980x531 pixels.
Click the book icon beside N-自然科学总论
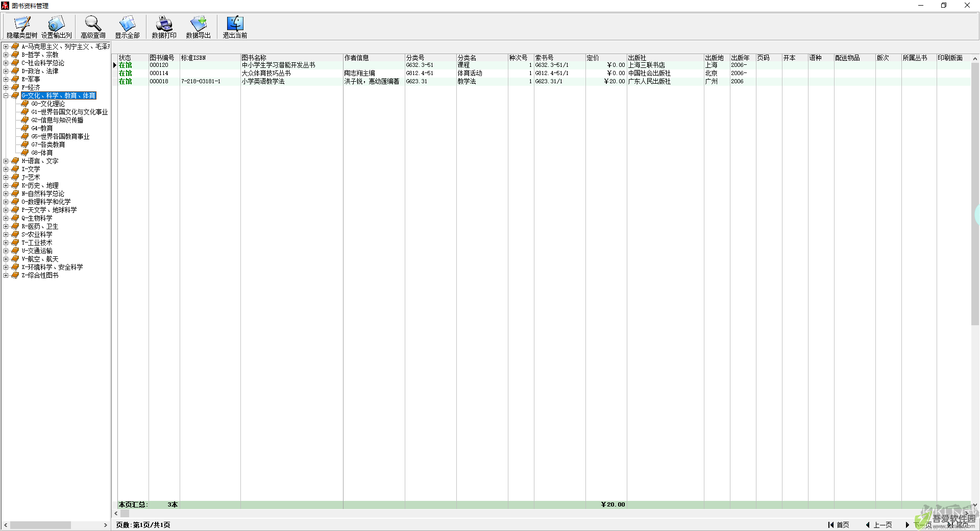coord(15,194)
